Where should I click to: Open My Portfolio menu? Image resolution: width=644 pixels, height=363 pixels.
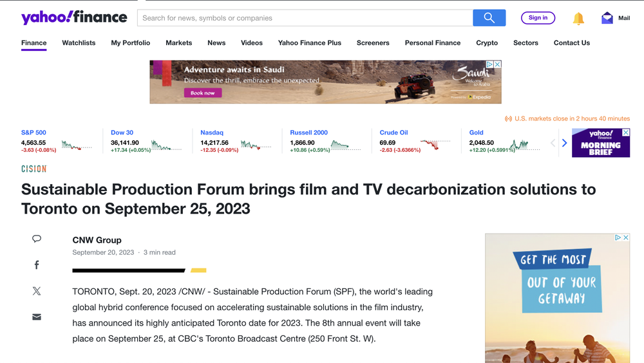pos(131,42)
